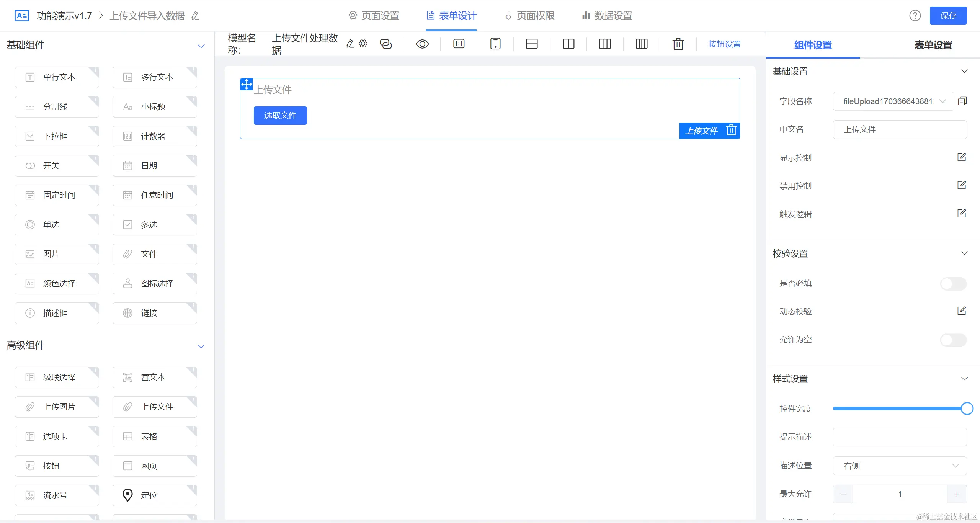The height and width of the screenshot is (523, 980).
Task: Toggle the 允许为空 switch
Action: tap(953, 340)
